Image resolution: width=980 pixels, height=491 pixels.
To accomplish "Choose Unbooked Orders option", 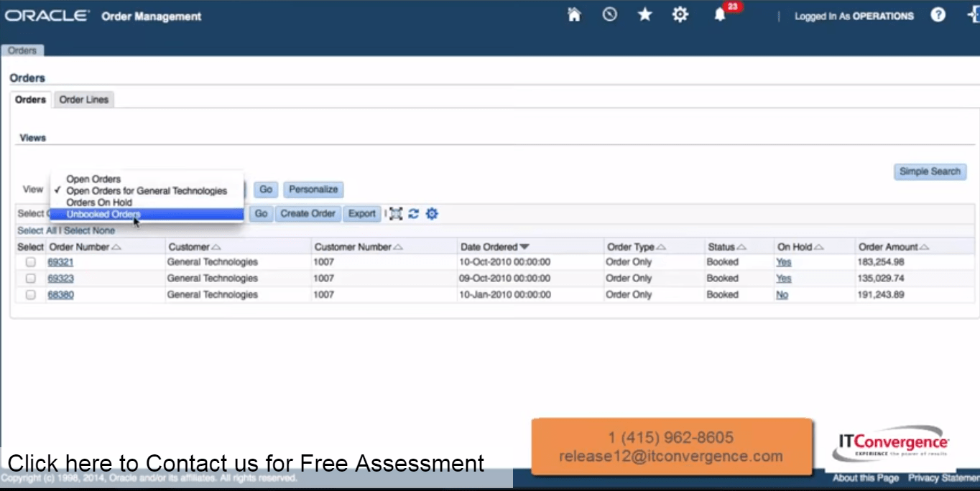I will click(147, 214).
